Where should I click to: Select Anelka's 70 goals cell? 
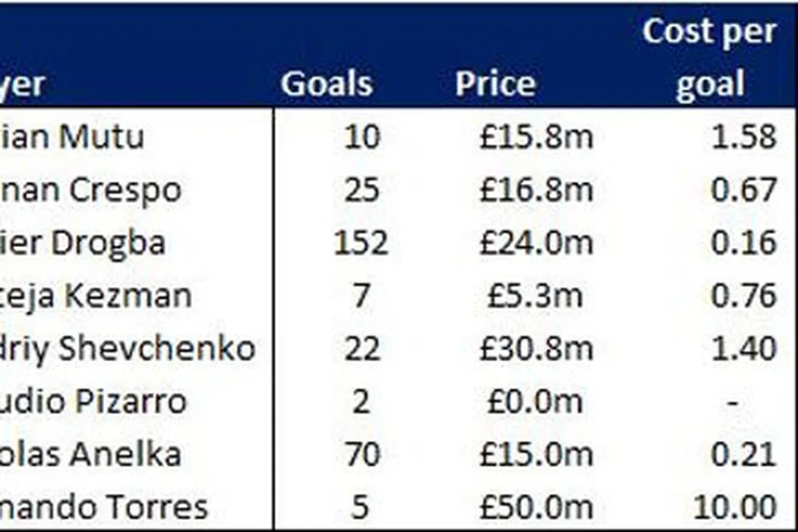(360, 454)
